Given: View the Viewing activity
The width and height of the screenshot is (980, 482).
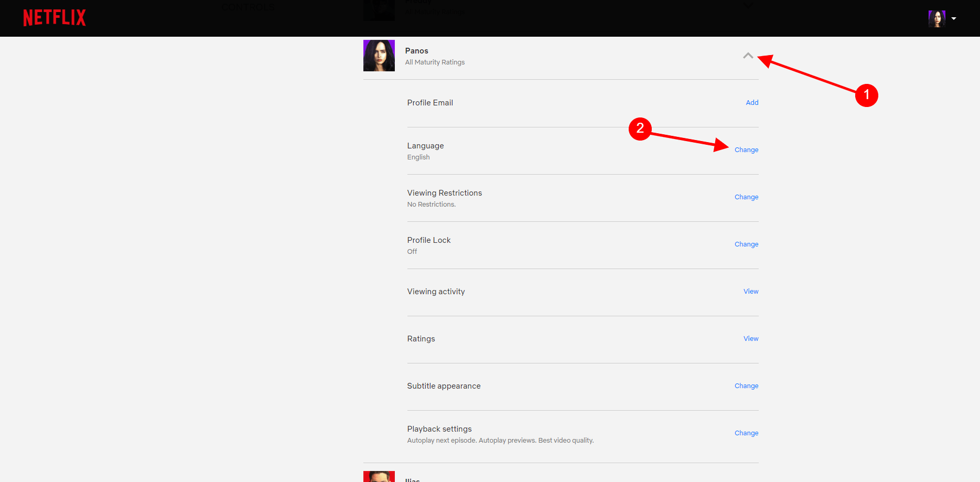Looking at the screenshot, I should pyautogui.click(x=750, y=292).
